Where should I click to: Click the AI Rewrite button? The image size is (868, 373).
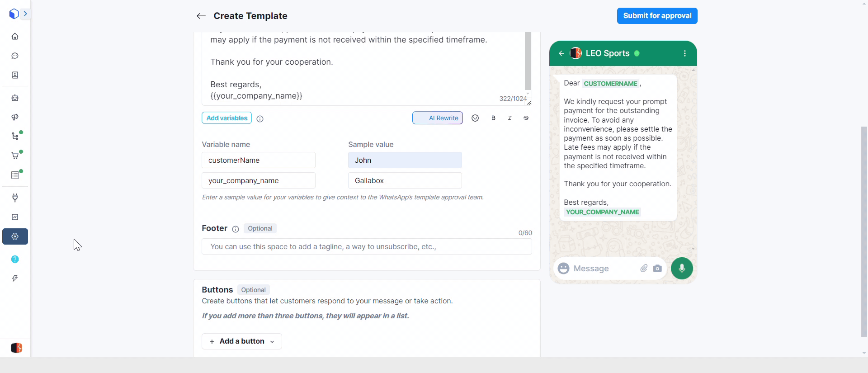(438, 118)
